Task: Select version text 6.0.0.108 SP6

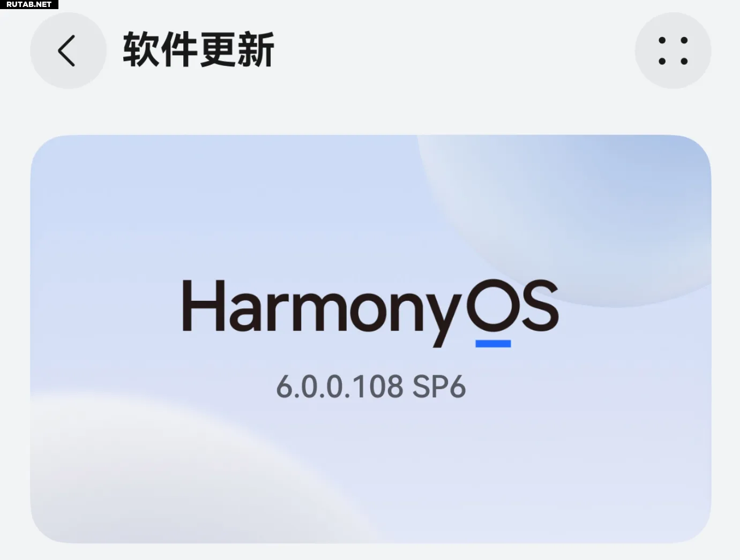Action: click(x=371, y=387)
